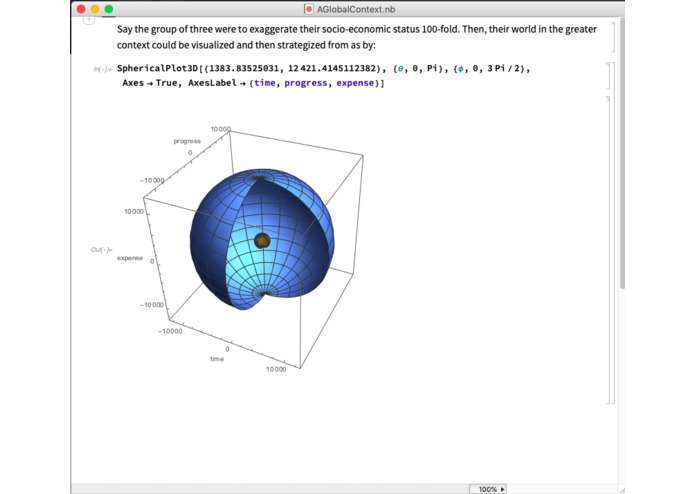Click the magnification popup arrow
Viewport: 695px width, 494px height.
pos(503,489)
